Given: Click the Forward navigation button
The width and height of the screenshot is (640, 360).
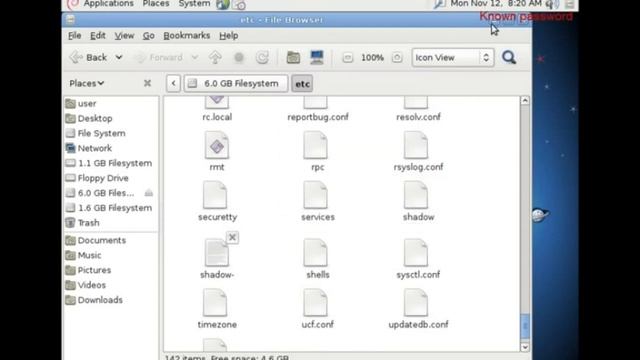Looking at the screenshot, I should tap(159, 58).
